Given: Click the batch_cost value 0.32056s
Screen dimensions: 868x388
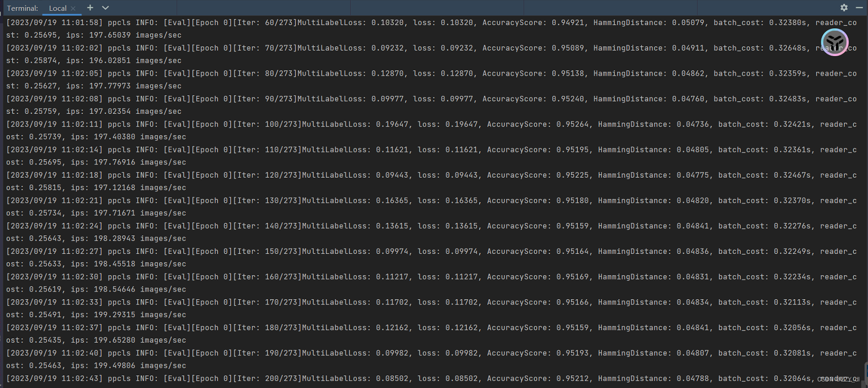Looking at the screenshot, I should 792,328.
